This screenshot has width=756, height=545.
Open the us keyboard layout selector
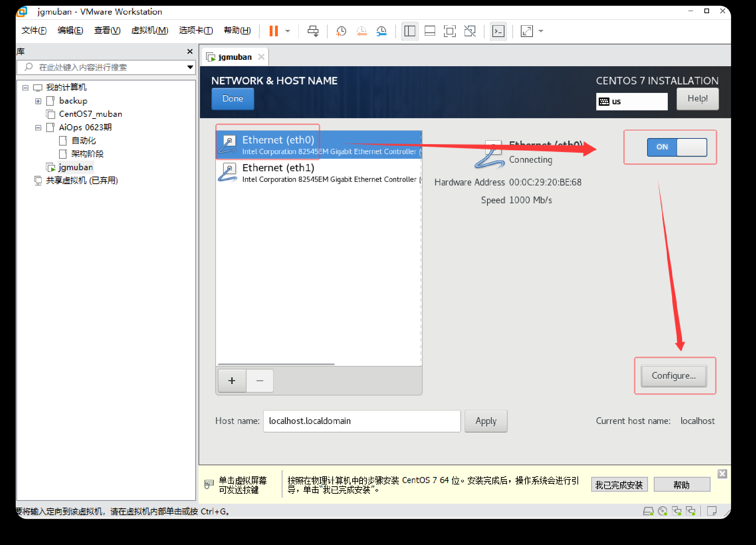(631, 101)
